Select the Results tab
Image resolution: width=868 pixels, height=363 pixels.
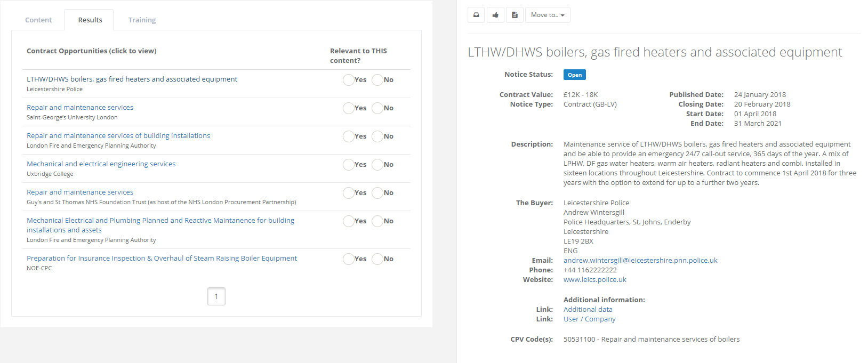click(x=90, y=20)
